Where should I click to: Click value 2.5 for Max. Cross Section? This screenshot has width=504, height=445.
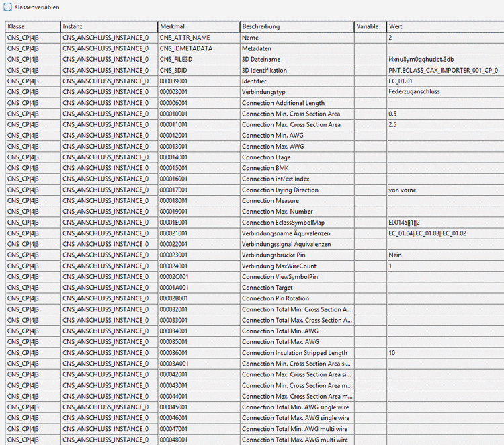tap(392, 125)
